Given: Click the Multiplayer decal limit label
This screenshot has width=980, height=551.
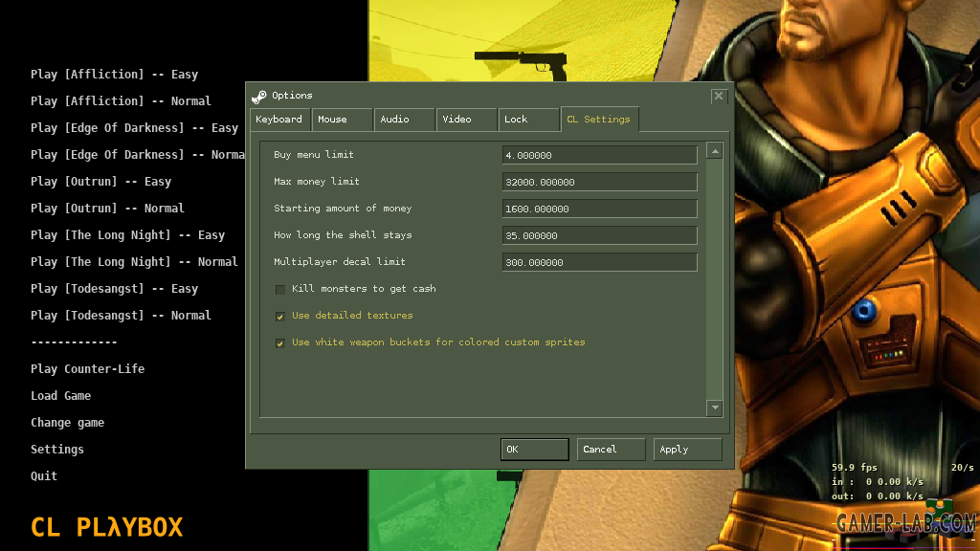Looking at the screenshot, I should [x=340, y=262].
